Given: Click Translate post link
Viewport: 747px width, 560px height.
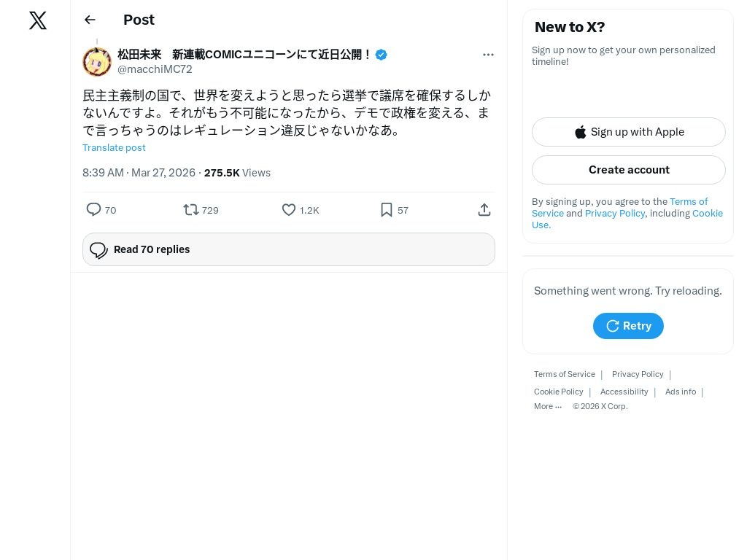Looking at the screenshot, I should (114, 148).
